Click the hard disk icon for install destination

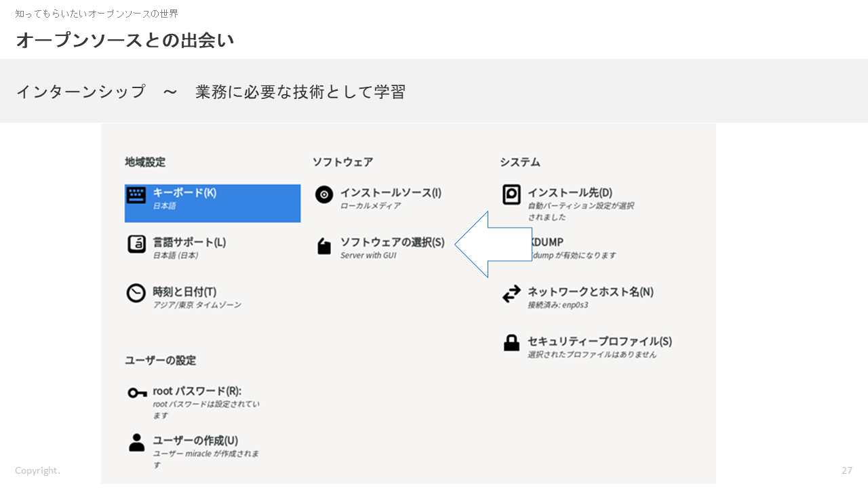pyautogui.click(x=511, y=195)
